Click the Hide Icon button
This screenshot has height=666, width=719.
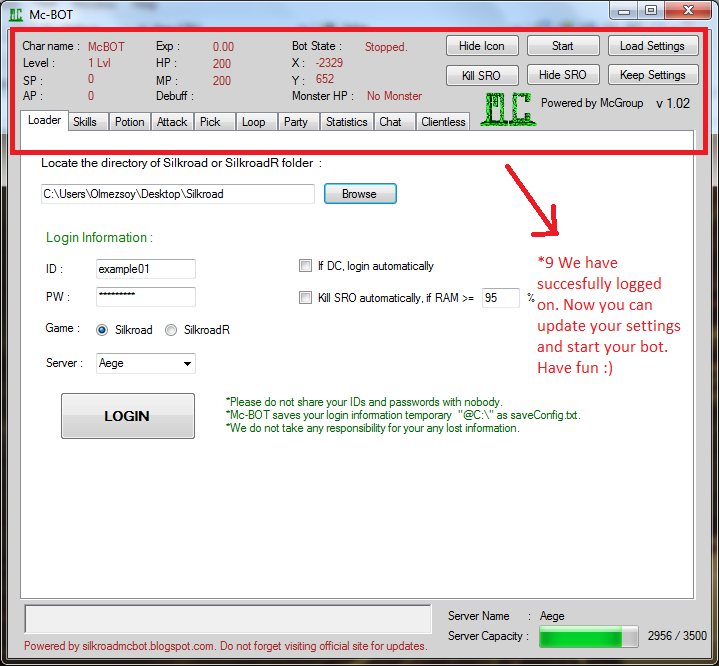tap(482, 46)
